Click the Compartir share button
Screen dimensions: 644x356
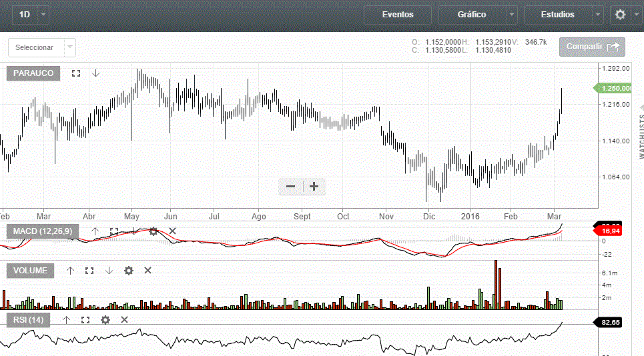[x=592, y=47]
